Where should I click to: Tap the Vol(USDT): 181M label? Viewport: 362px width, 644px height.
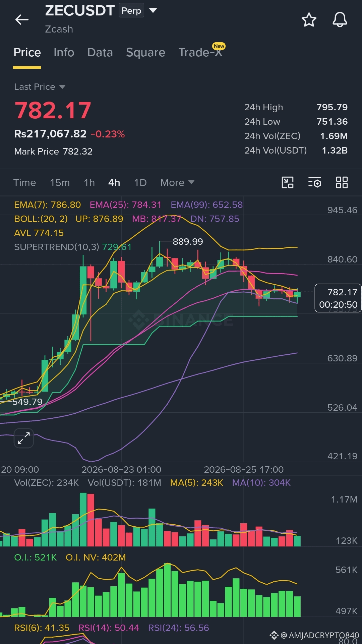(x=124, y=483)
